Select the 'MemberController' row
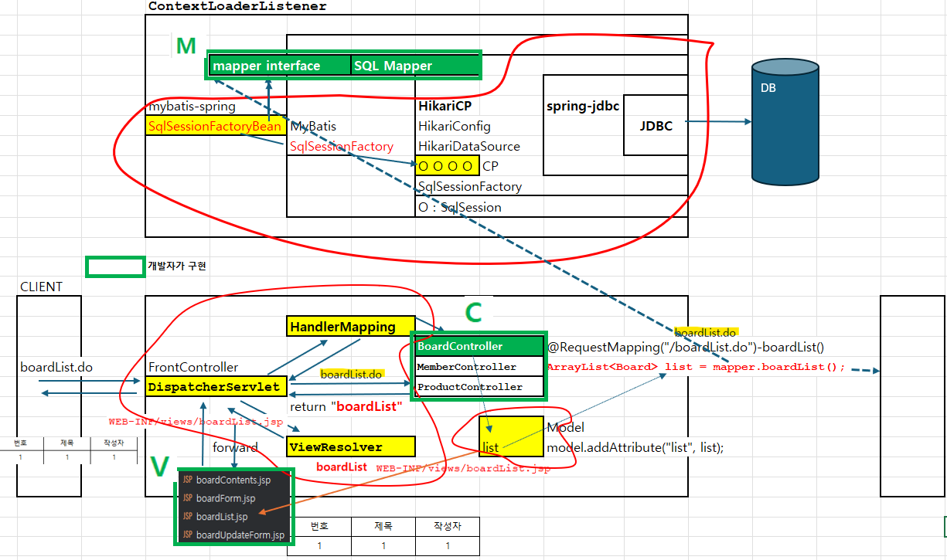The image size is (947, 560). pos(479,366)
